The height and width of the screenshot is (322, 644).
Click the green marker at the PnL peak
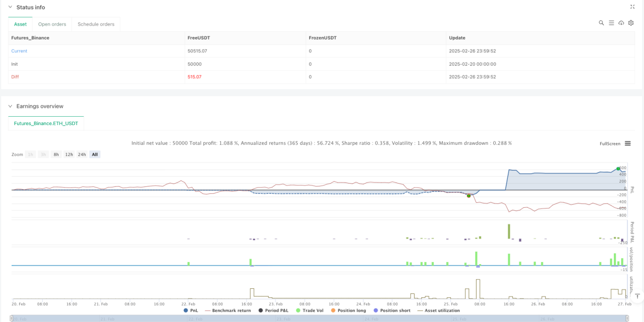(618, 169)
